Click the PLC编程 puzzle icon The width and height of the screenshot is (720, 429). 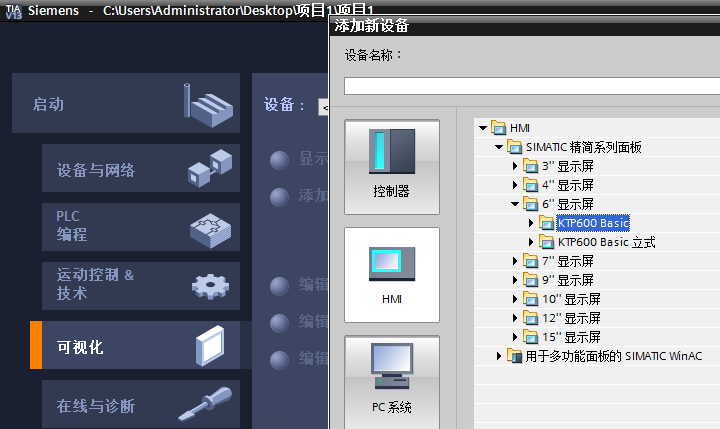pos(210,228)
